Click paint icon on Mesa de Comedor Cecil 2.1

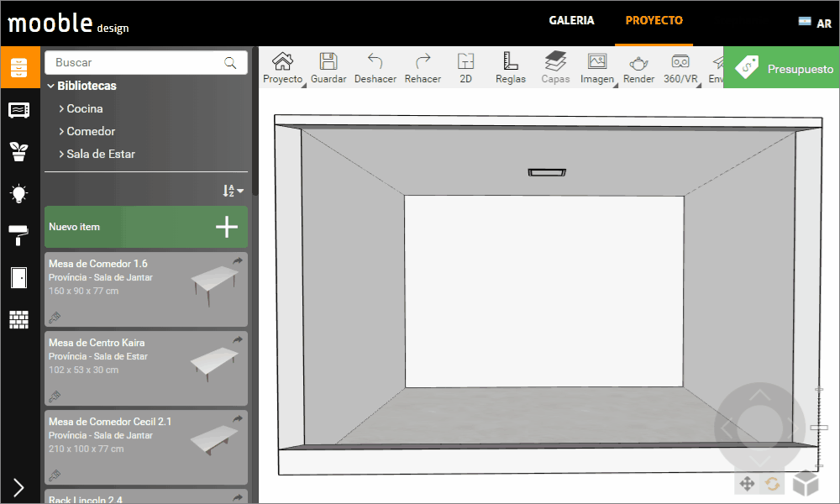[54, 475]
